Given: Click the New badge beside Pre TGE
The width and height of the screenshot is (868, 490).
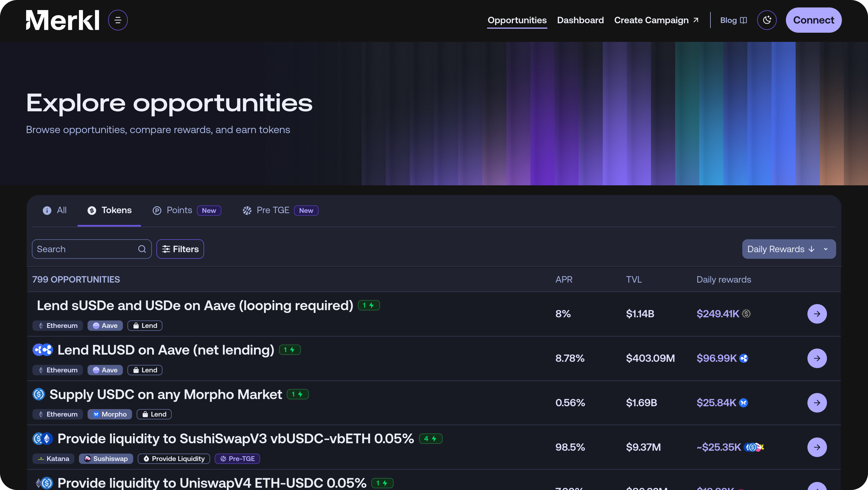Looking at the screenshot, I should [x=306, y=211].
